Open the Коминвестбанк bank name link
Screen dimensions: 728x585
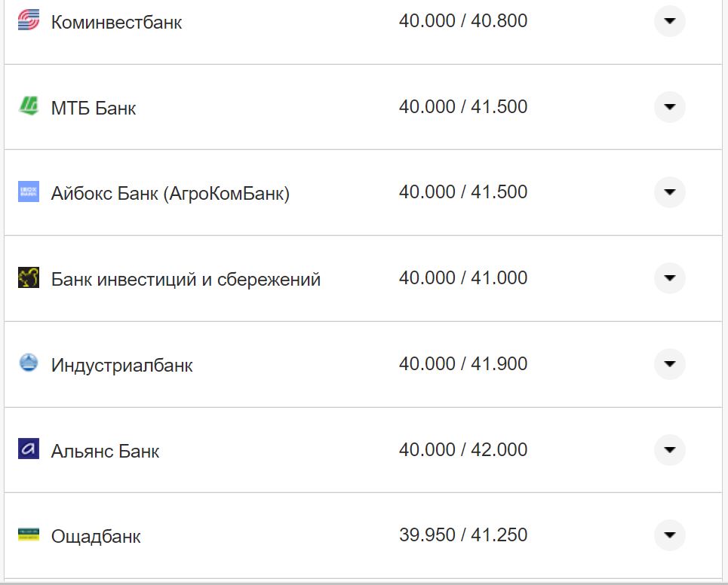(x=116, y=23)
